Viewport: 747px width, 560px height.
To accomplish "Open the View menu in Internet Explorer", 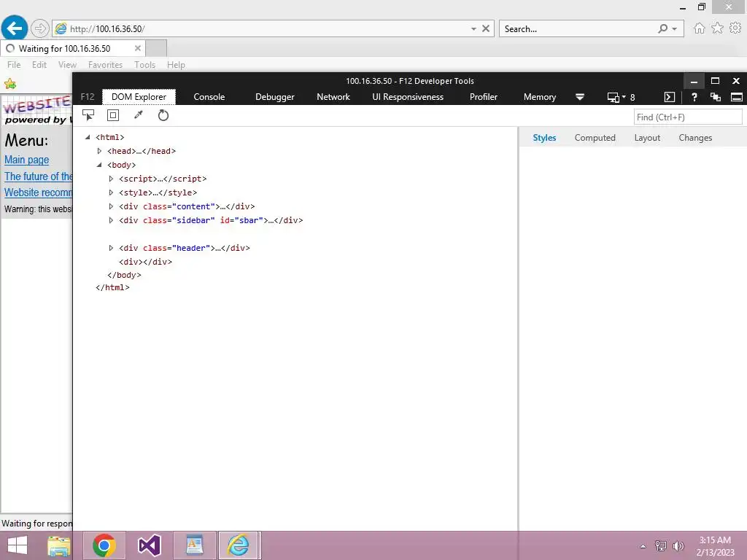I will pos(67,65).
